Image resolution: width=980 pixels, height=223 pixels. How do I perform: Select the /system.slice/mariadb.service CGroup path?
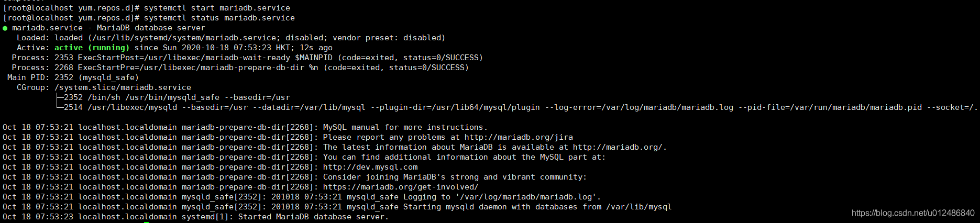(x=123, y=87)
